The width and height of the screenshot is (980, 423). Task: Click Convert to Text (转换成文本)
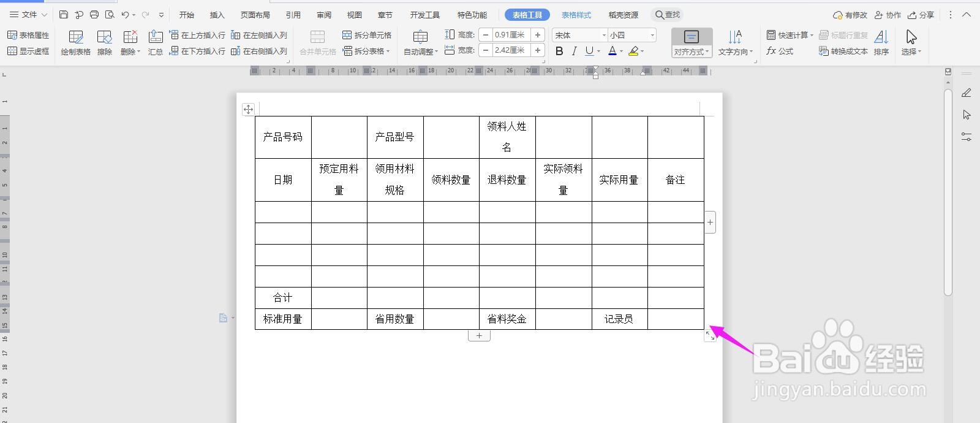click(843, 51)
